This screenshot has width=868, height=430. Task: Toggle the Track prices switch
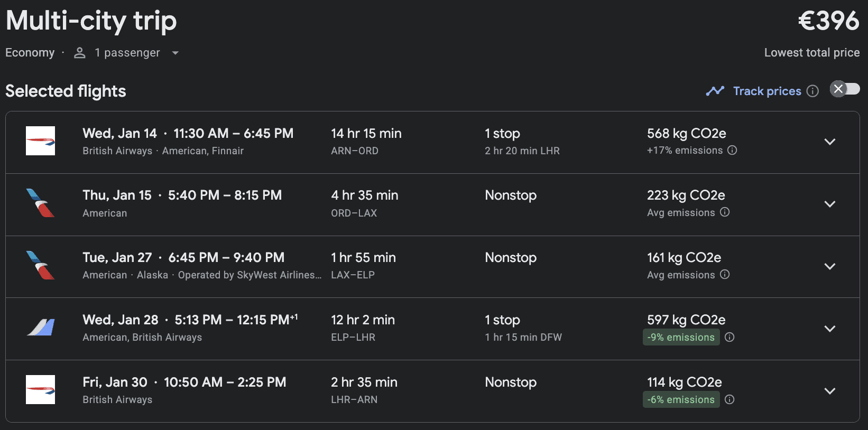[845, 89]
